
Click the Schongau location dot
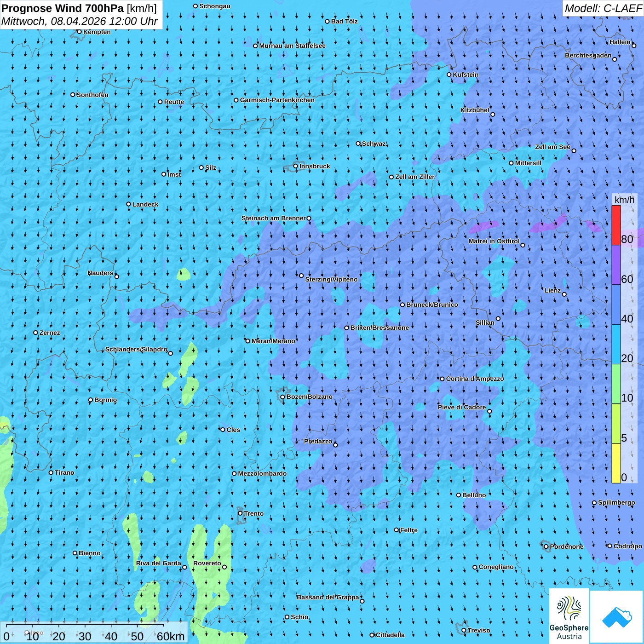click(195, 6)
